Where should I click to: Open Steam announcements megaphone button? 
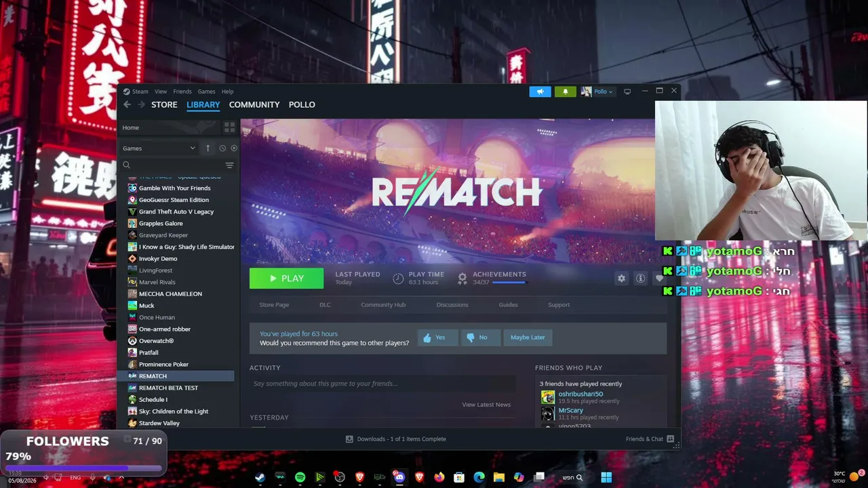pos(540,91)
